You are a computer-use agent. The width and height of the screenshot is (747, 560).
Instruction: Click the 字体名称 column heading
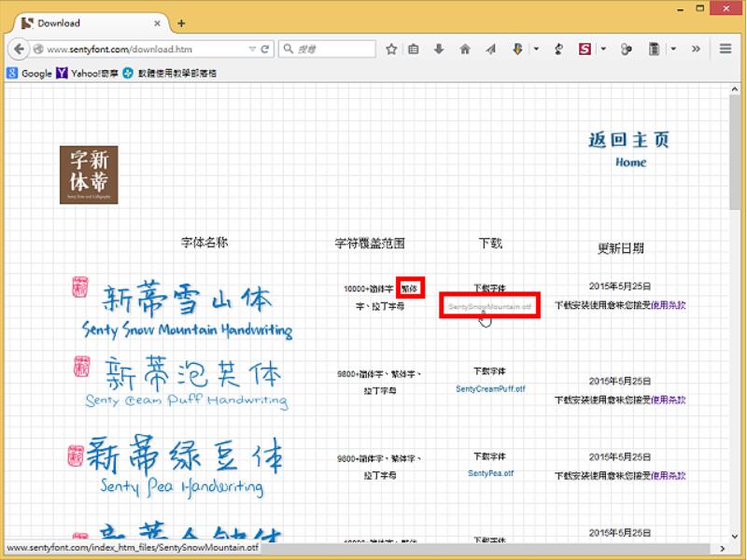[x=204, y=243]
